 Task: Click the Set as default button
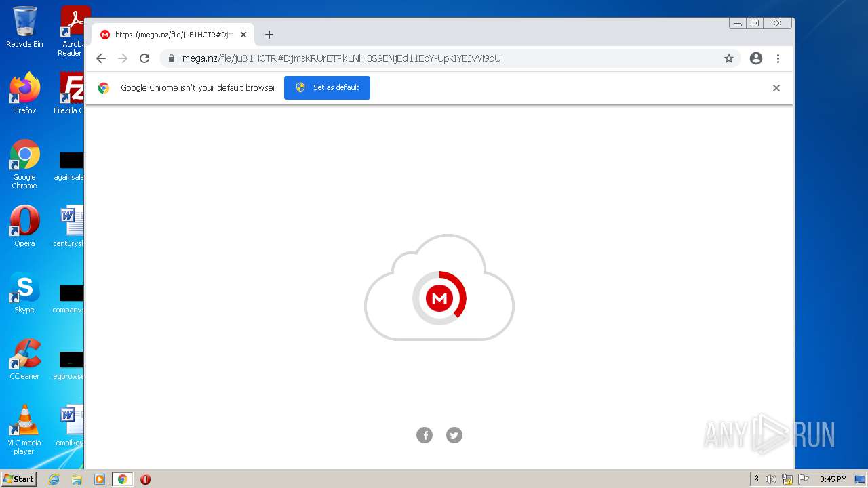(x=327, y=87)
